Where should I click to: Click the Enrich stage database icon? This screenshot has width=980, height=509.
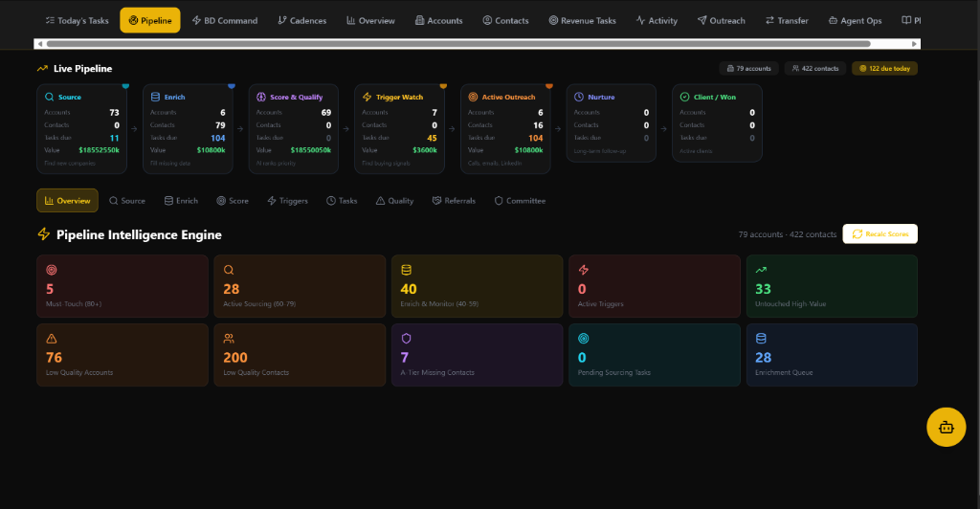coord(155,97)
